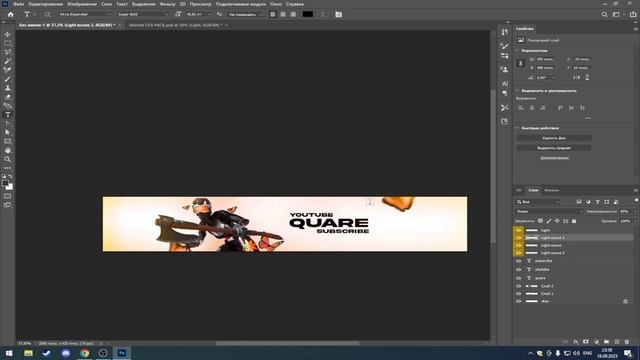The height and width of the screenshot is (360, 640).
Task: Select the Move tool
Action: 7,34
